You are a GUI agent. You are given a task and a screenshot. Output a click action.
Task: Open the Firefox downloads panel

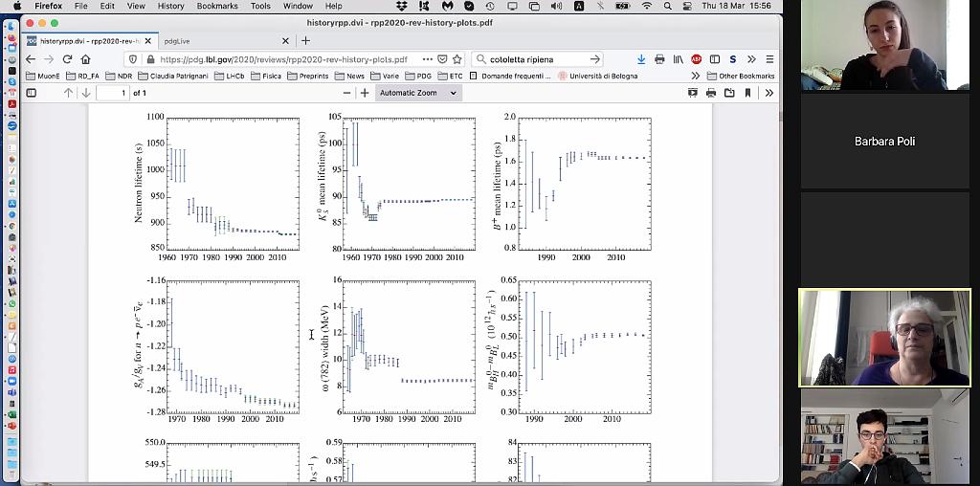[x=640, y=59]
